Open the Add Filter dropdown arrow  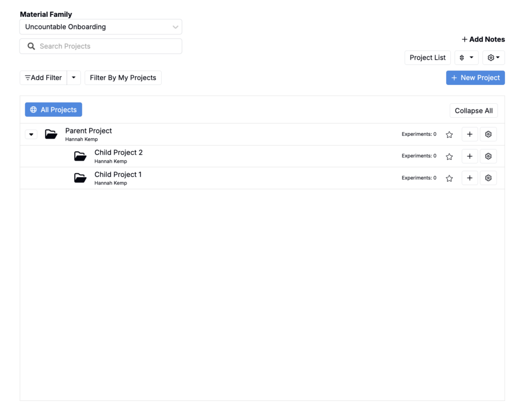[x=74, y=78]
